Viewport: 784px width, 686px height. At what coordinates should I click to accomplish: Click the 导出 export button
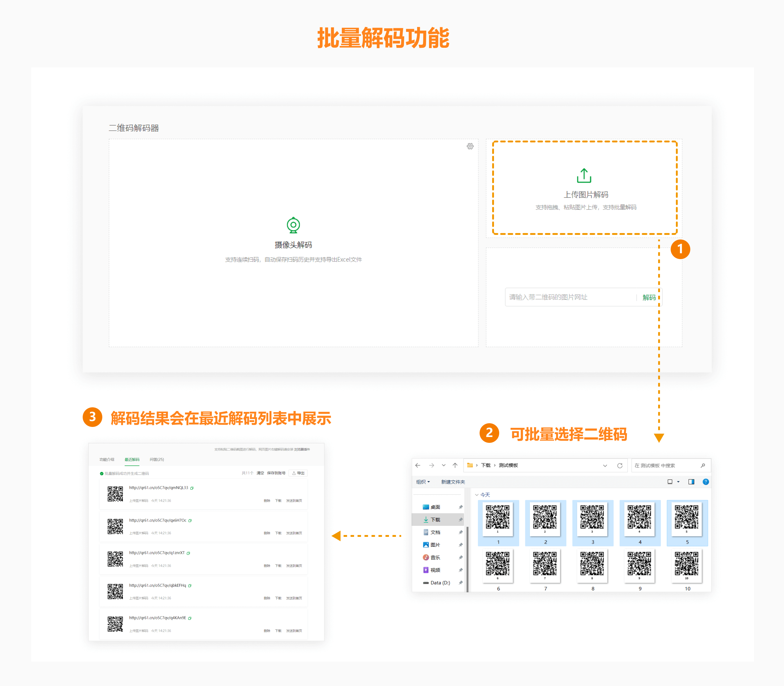tap(298, 473)
